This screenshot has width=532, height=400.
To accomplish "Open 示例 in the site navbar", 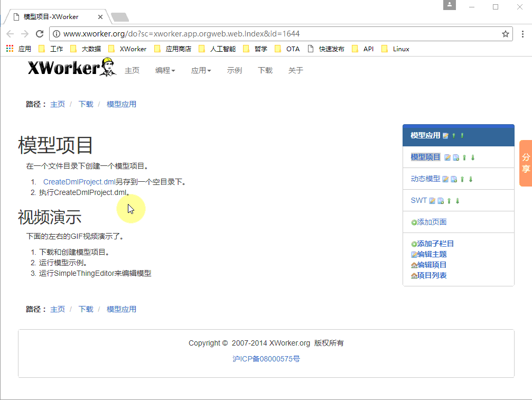I will tap(235, 70).
